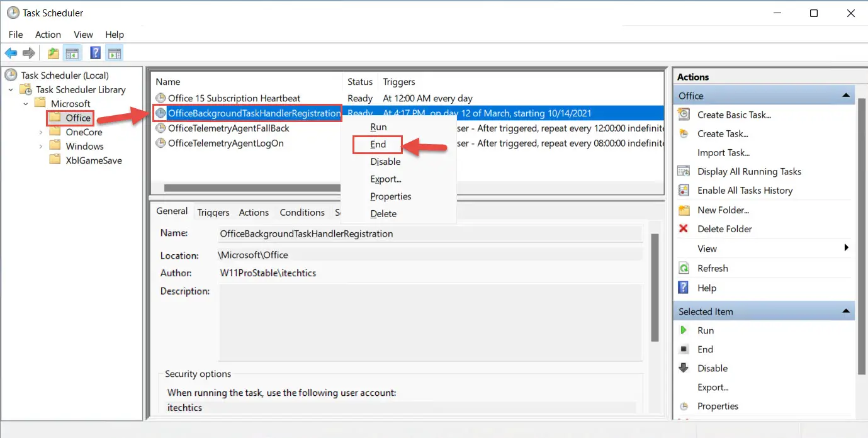
Task: Click the Back arrow toolbar icon
Action: coord(11,53)
